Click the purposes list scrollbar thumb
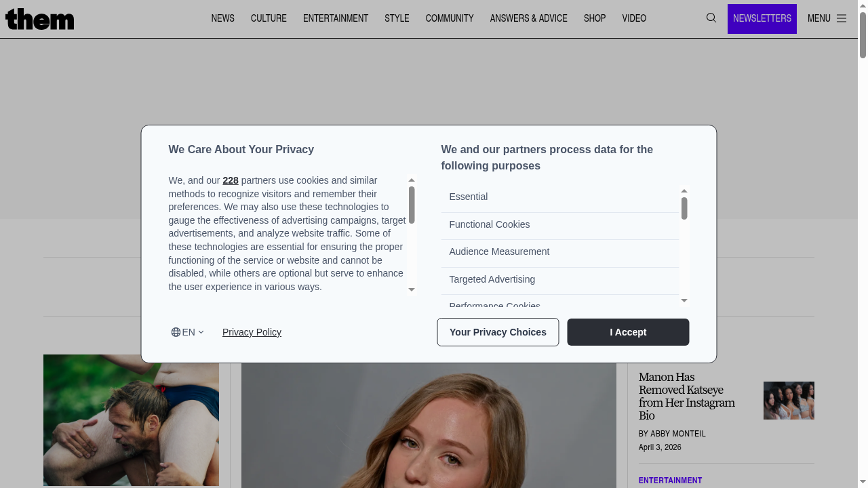 click(x=684, y=209)
